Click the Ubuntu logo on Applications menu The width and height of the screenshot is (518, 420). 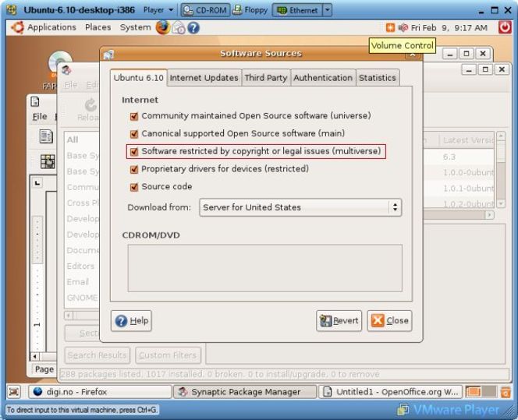pyautogui.click(x=18, y=27)
